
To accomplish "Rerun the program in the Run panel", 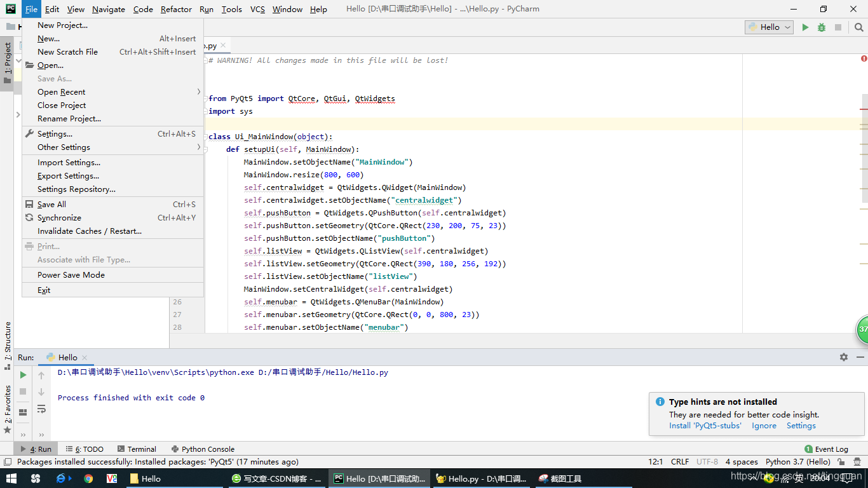I will click(23, 375).
